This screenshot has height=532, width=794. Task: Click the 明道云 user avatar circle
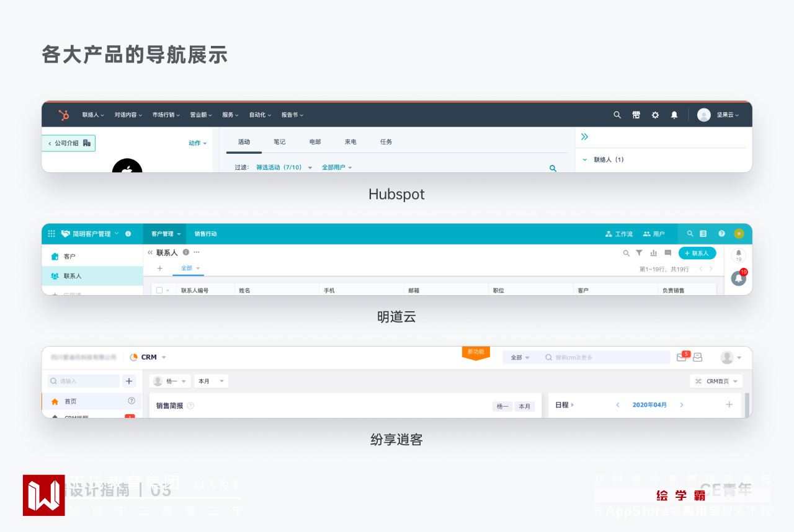tap(739, 234)
